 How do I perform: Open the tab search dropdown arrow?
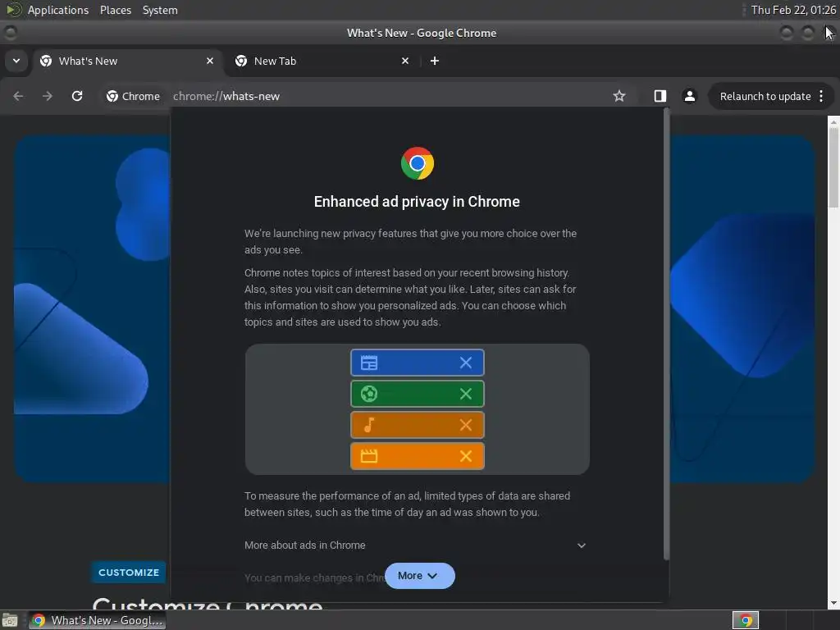[16, 61]
